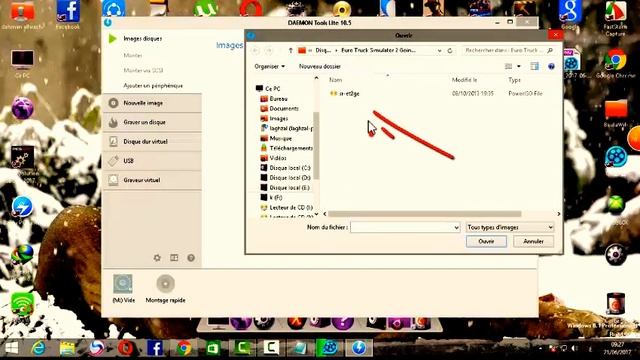Open Windows Store on taskbar

click(213, 348)
